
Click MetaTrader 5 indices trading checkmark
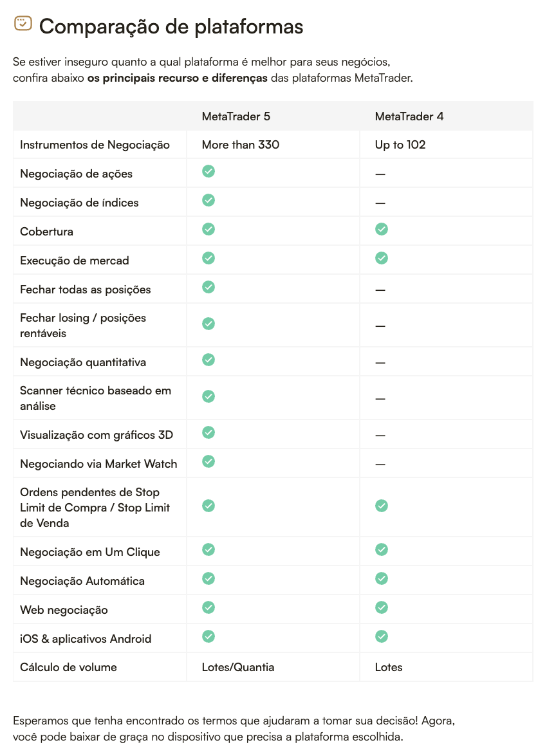(209, 200)
